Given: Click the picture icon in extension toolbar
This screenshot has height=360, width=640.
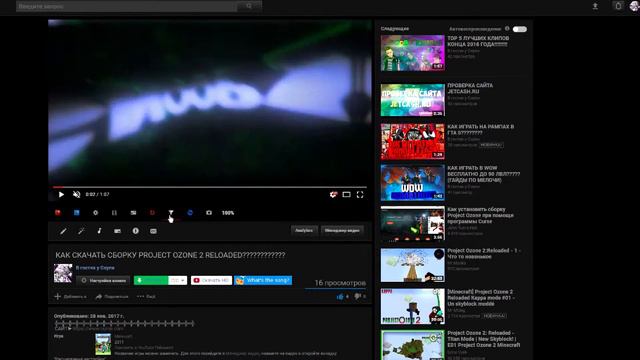Looking at the screenshot, I should point(133,213).
